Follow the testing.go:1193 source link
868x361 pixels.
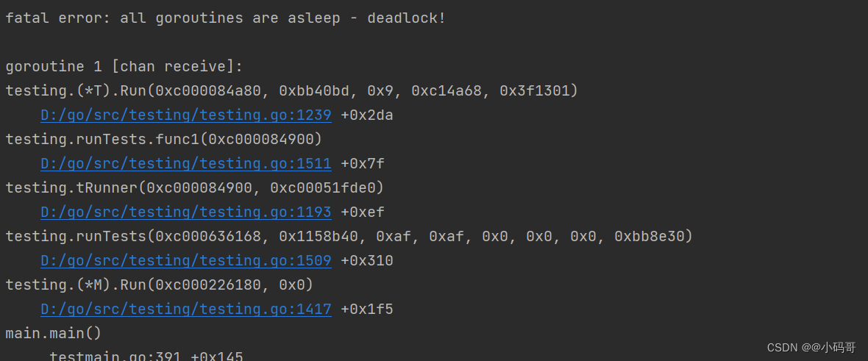click(185, 212)
